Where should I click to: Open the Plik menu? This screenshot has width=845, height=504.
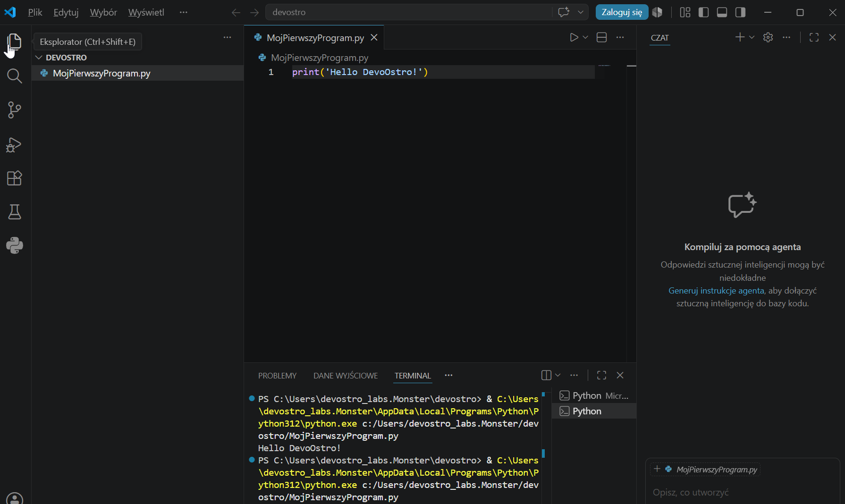[35, 12]
